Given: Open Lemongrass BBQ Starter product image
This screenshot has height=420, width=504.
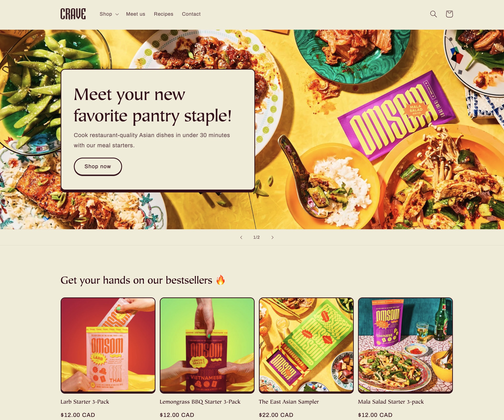Looking at the screenshot, I should click(207, 345).
